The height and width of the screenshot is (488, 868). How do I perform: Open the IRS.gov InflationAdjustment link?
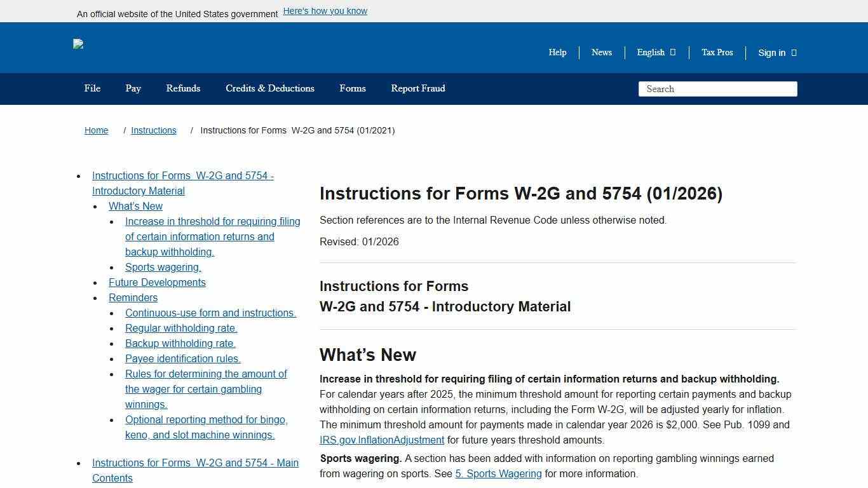tap(382, 440)
